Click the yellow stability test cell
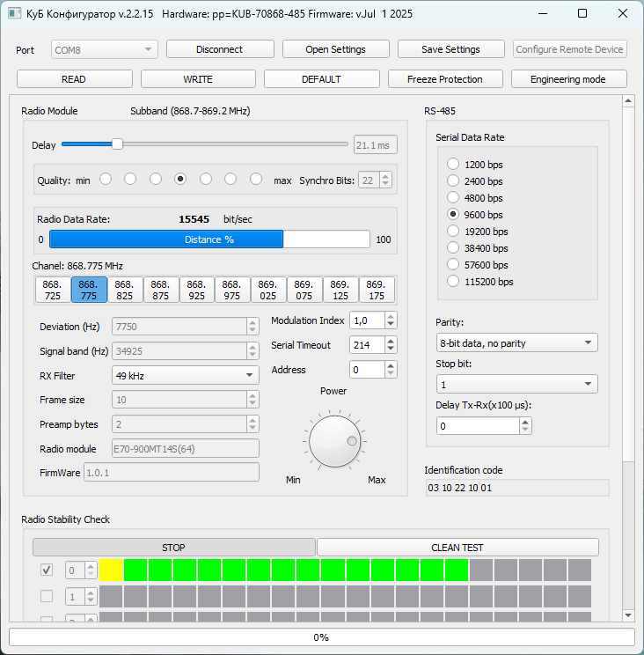The image size is (644, 655). (x=111, y=570)
